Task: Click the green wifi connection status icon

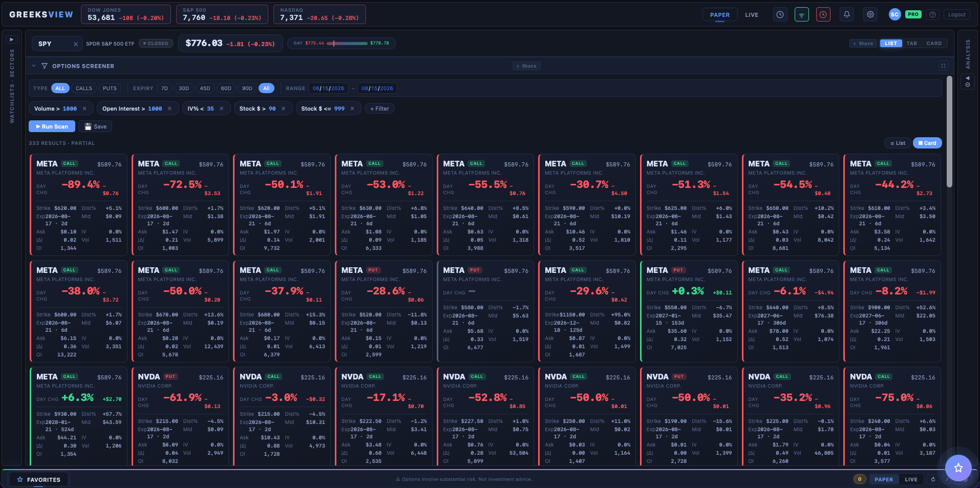Action: tap(802, 15)
